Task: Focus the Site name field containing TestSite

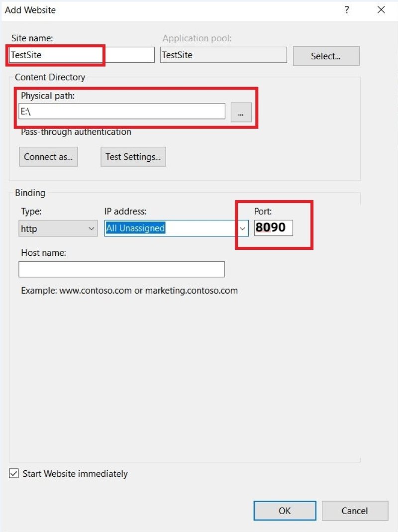Action: (82, 55)
